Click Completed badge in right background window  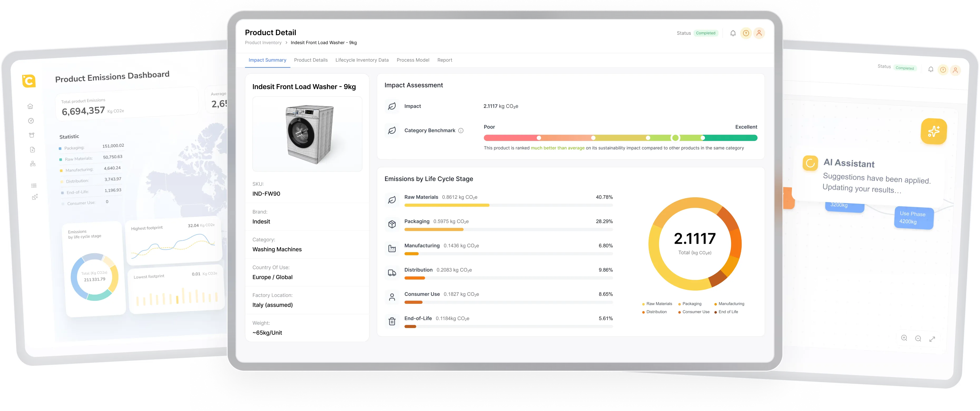click(905, 68)
